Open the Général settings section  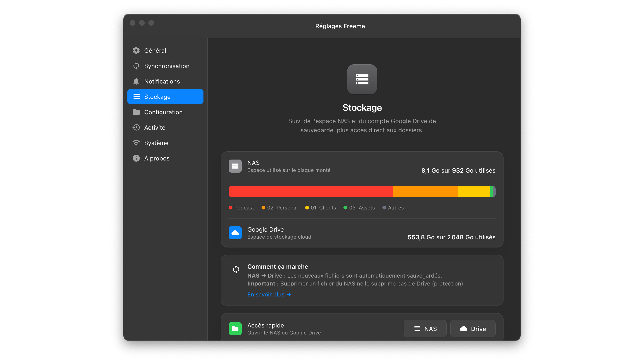point(165,50)
